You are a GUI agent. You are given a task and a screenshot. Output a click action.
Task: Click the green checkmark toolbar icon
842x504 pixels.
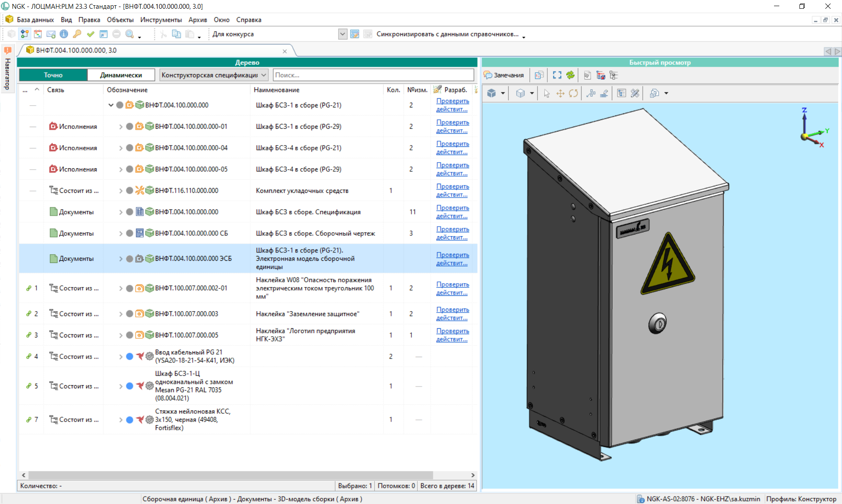click(90, 34)
